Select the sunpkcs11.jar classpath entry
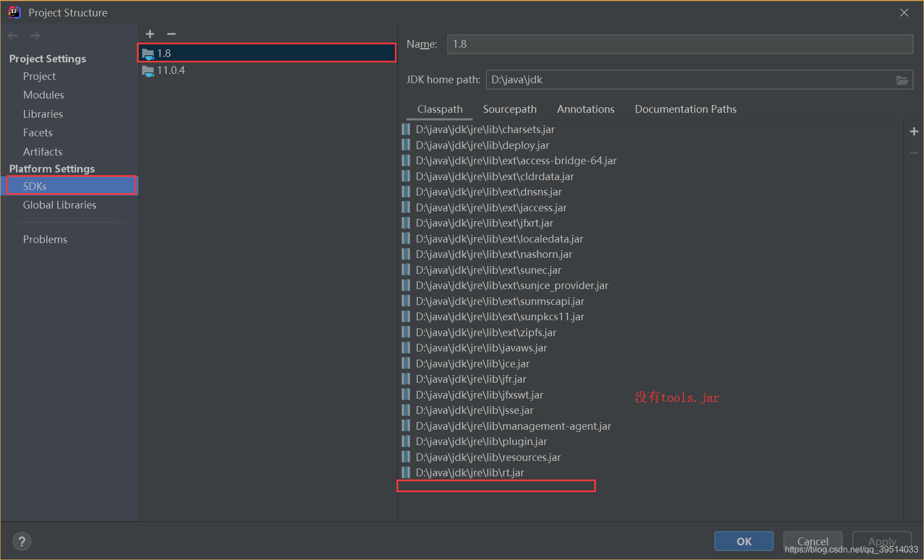This screenshot has height=560, width=924. 500,316
